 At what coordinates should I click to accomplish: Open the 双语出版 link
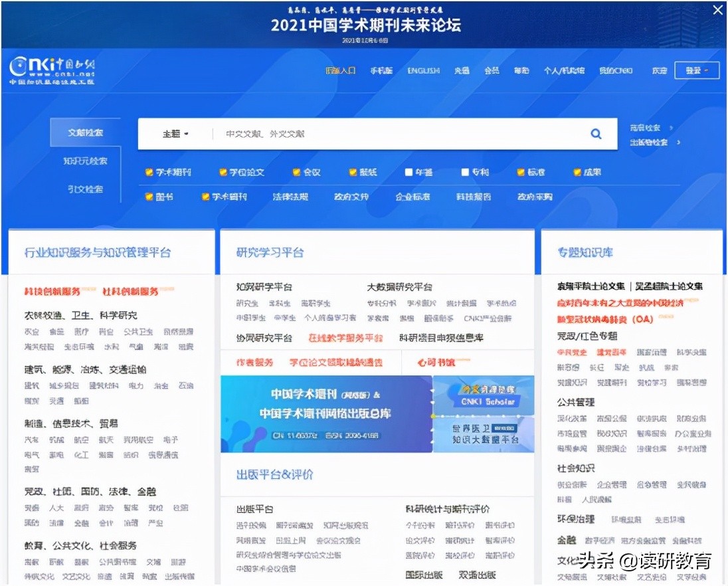(478, 575)
